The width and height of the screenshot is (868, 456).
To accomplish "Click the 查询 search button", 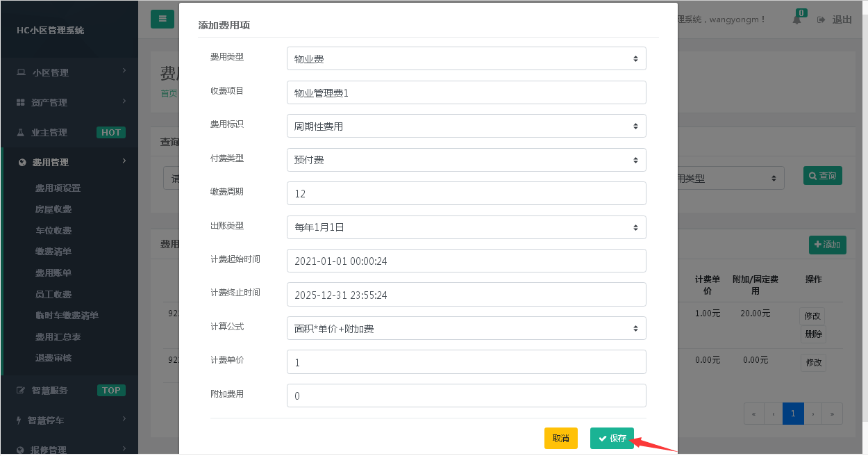I will (822, 176).
